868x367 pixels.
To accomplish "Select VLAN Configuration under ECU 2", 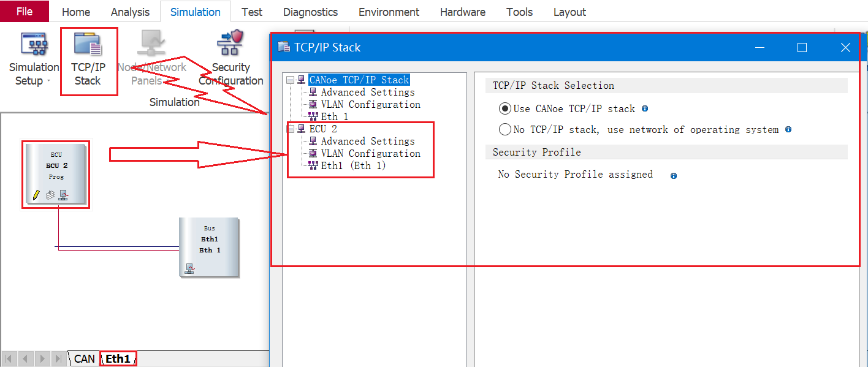I will click(371, 153).
